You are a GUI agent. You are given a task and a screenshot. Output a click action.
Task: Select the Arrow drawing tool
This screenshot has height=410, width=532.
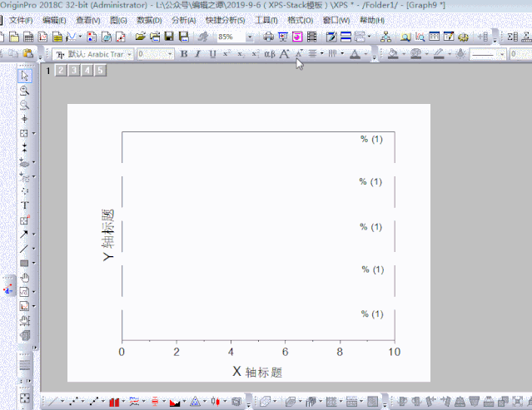click(24, 234)
